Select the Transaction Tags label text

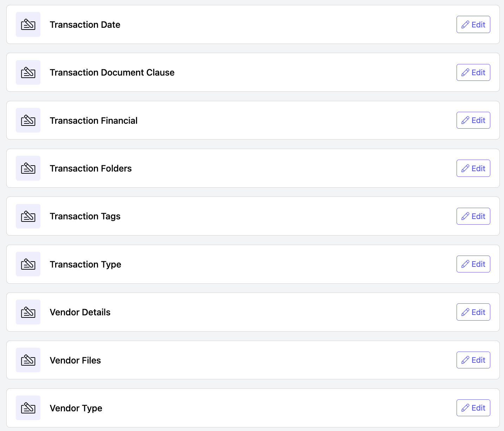tap(85, 217)
